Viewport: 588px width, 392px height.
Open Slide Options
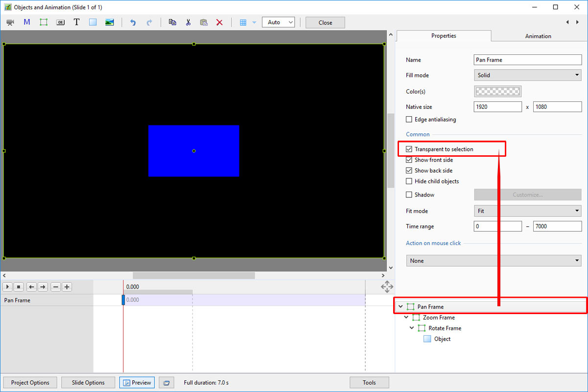coord(88,383)
